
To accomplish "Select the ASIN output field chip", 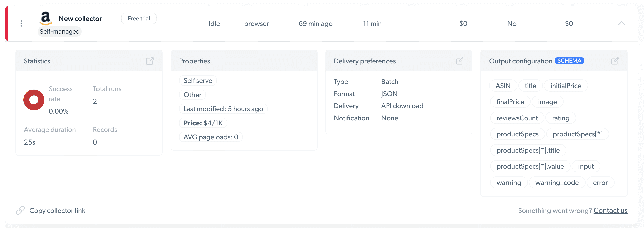I will (x=502, y=85).
